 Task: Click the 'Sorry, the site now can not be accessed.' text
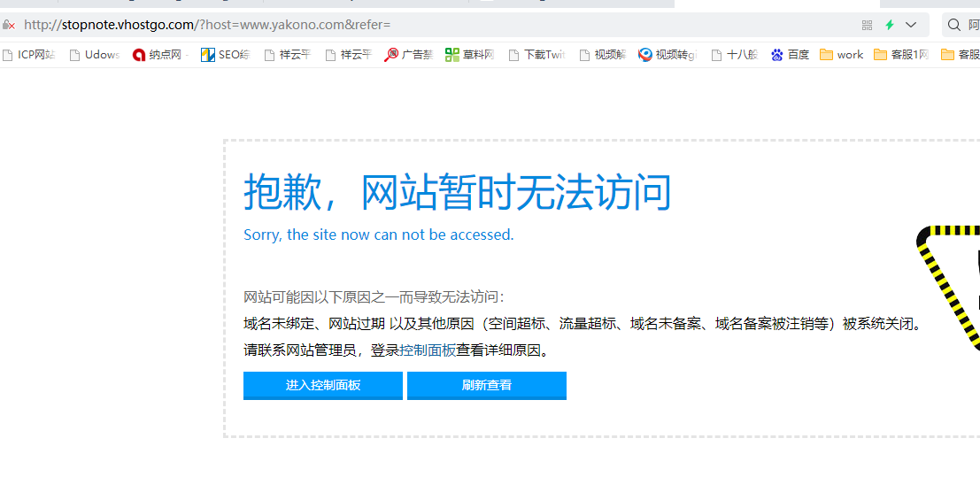[x=379, y=235]
